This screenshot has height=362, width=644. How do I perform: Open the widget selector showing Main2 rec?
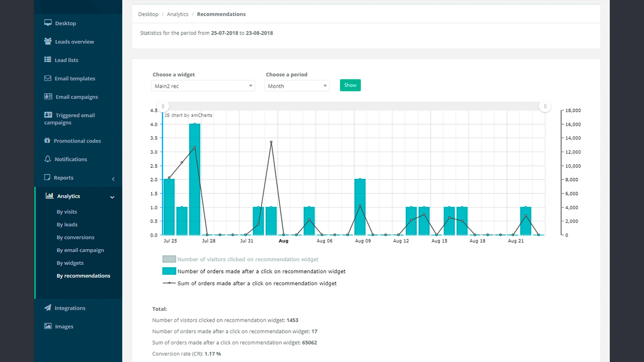tap(203, 85)
